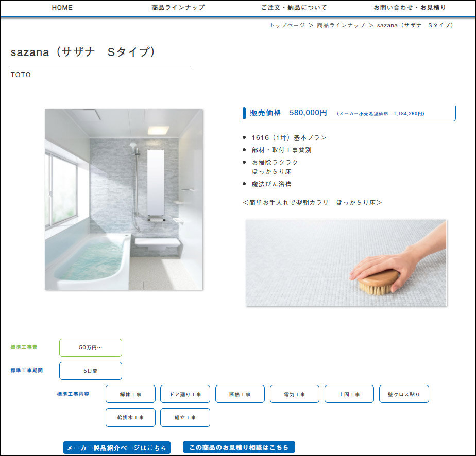This screenshot has height=456, width=476.
Task: Select the 5日間 construction period box
Action: (91, 371)
